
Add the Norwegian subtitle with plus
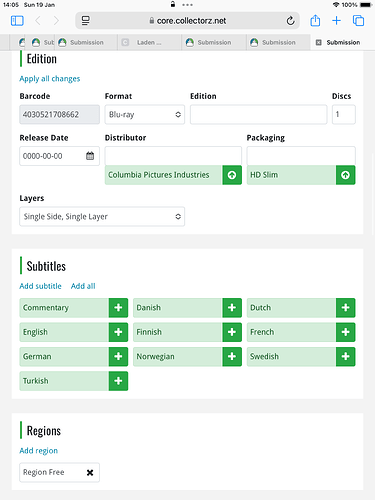(232, 356)
